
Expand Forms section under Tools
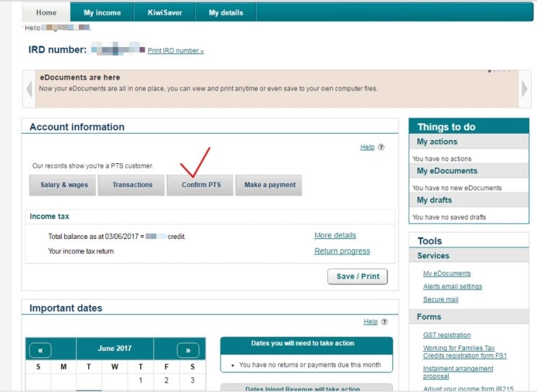(x=469, y=317)
